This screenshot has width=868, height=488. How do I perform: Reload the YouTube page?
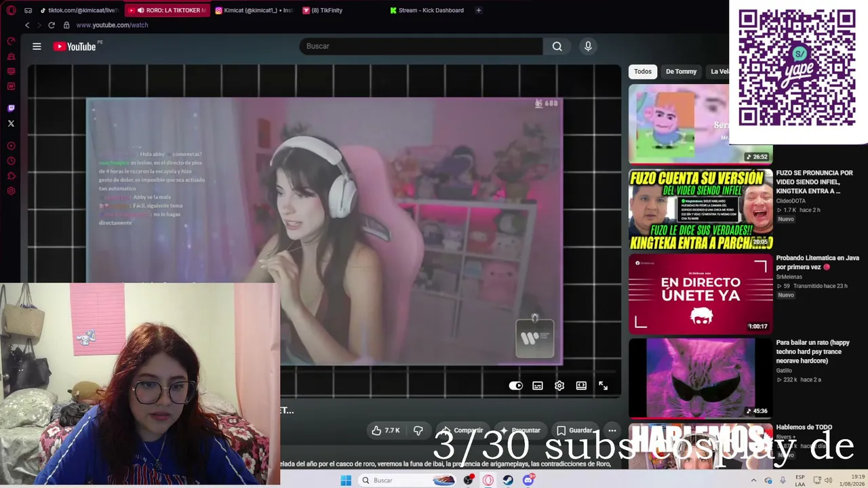(52, 25)
